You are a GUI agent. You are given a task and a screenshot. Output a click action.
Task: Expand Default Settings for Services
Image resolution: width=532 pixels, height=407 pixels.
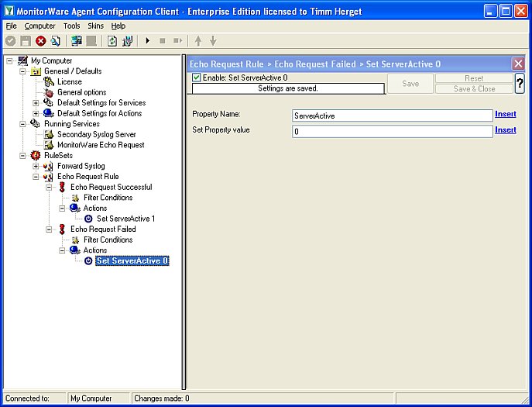(x=36, y=103)
